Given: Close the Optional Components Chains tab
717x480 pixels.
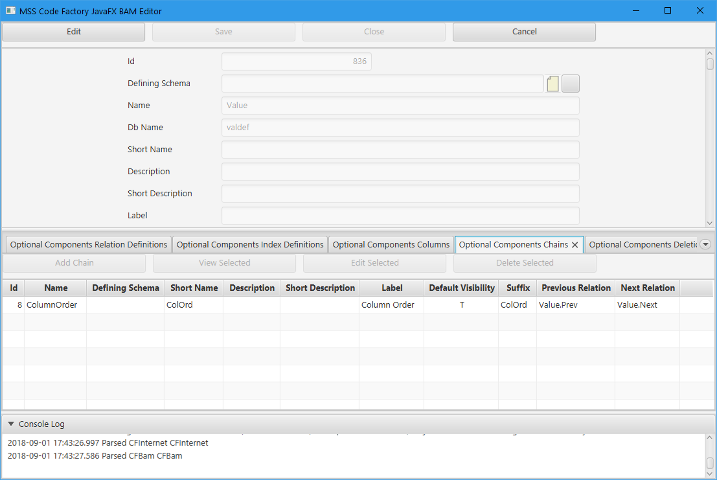Looking at the screenshot, I should (575, 244).
